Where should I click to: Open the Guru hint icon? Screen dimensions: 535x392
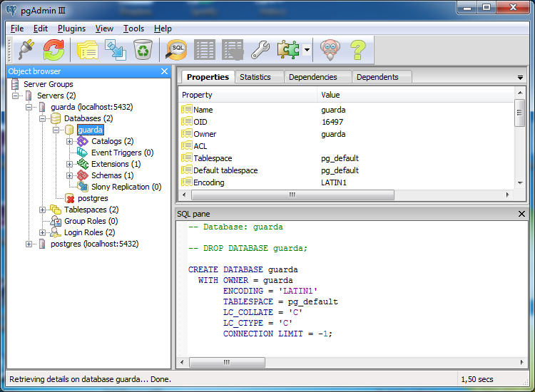(330, 50)
